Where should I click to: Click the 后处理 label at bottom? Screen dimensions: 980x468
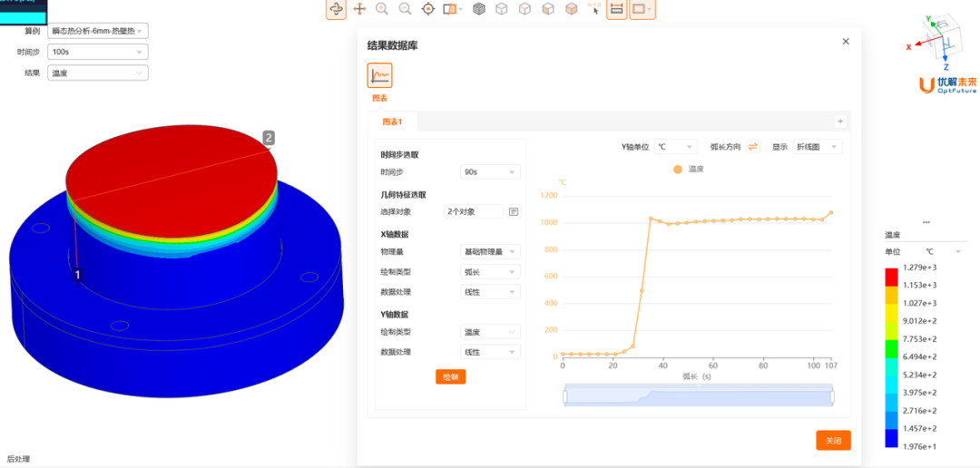click(18, 459)
